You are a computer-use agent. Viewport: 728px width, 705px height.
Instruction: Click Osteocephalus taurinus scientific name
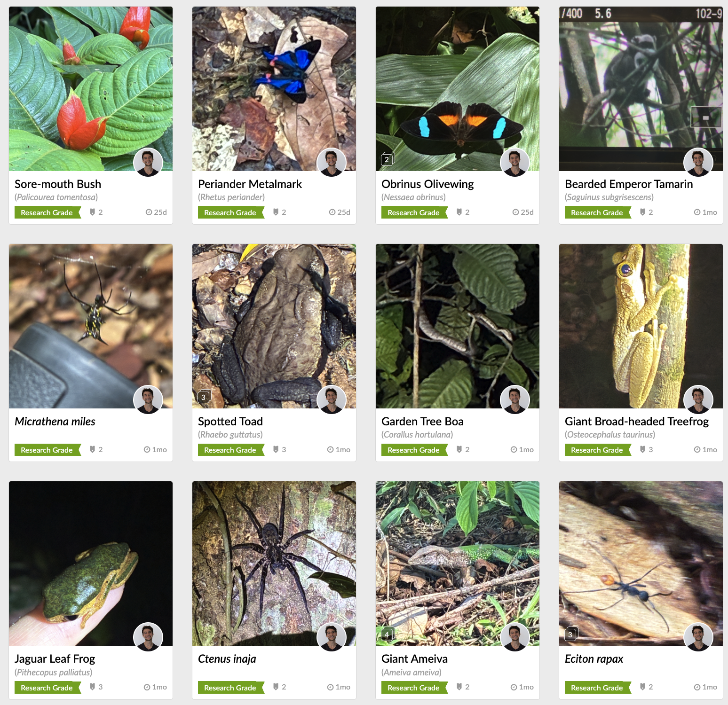[x=610, y=434]
